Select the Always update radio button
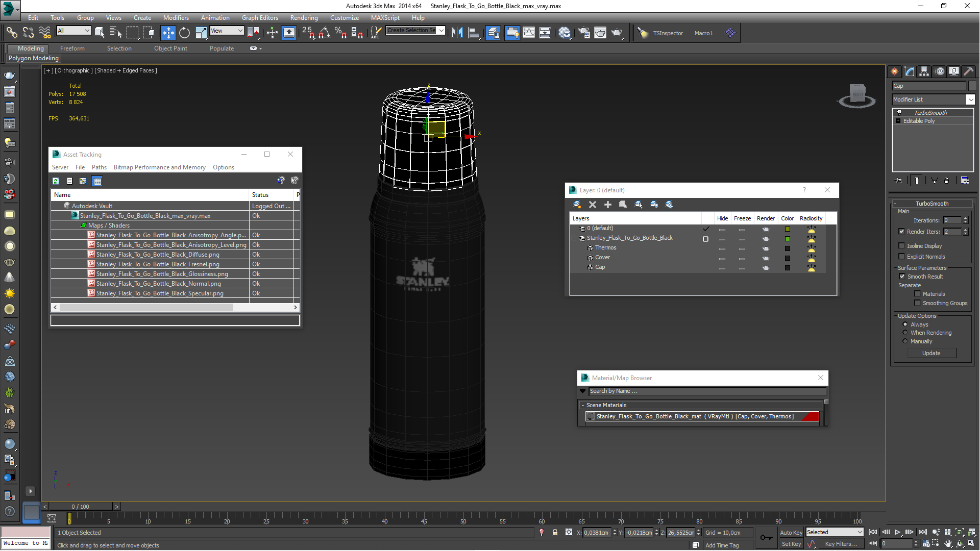This screenshot has height=551, width=980. [905, 324]
